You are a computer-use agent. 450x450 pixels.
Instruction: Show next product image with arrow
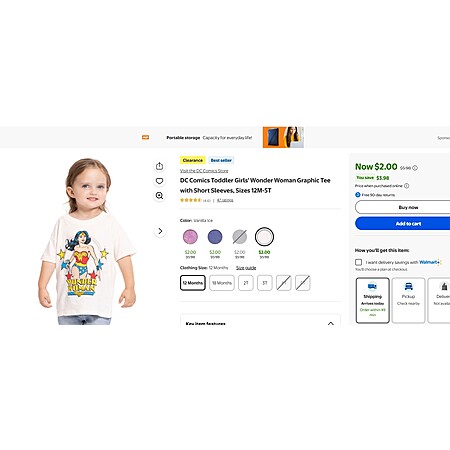pyautogui.click(x=160, y=231)
